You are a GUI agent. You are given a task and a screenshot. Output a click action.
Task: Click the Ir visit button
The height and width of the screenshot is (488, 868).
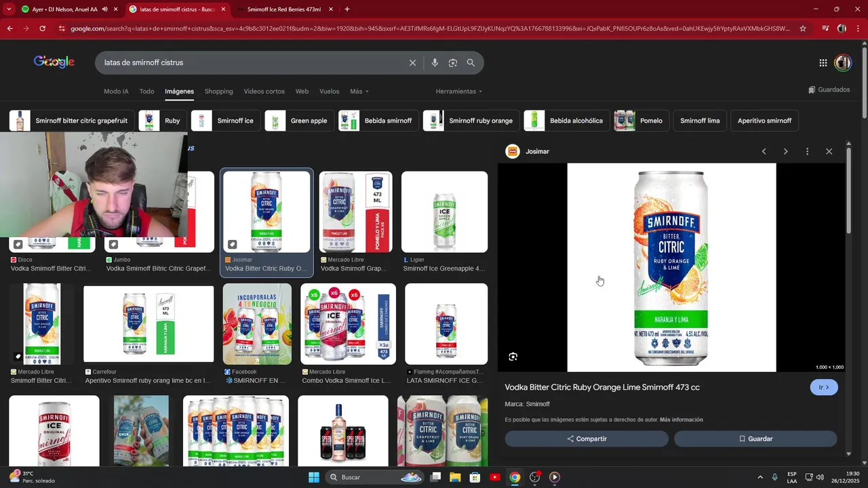click(x=824, y=388)
